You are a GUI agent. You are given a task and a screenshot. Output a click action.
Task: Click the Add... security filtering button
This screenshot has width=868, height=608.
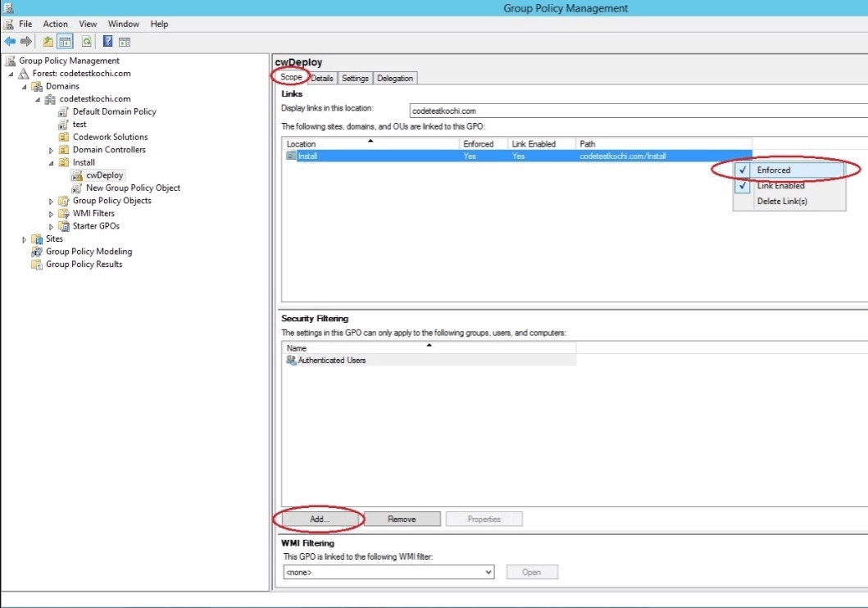[x=320, y=519]
